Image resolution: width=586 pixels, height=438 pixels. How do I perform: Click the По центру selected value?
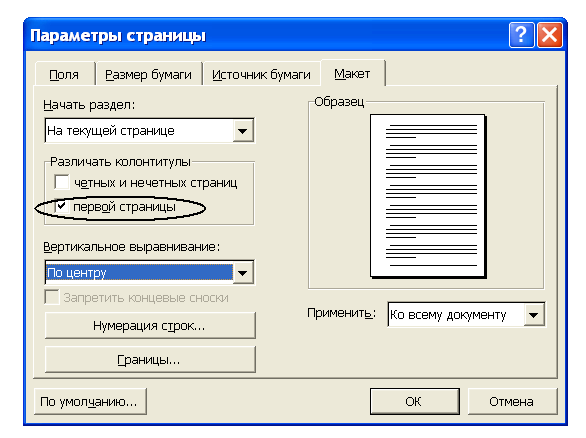point(139,272)
